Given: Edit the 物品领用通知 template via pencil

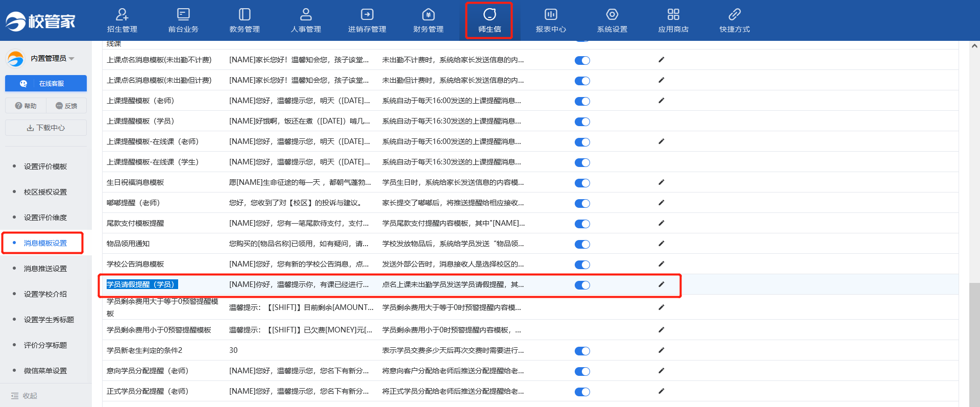Looking at the screenshot, I should [x=661, y=244].
